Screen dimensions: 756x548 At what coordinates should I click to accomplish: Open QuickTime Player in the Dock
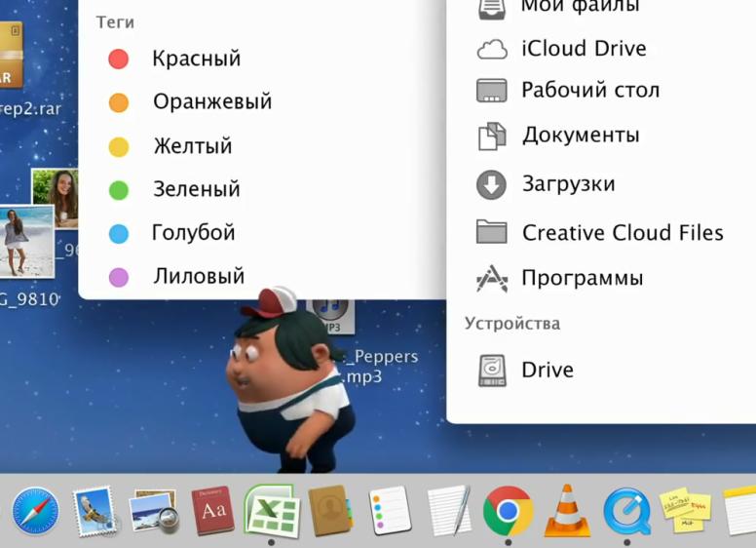coord(626,511)
